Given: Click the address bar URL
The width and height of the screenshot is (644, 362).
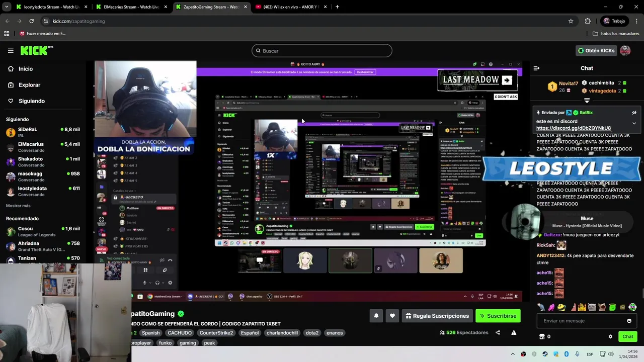Looking at the screenshot, I should pos(78,21).
